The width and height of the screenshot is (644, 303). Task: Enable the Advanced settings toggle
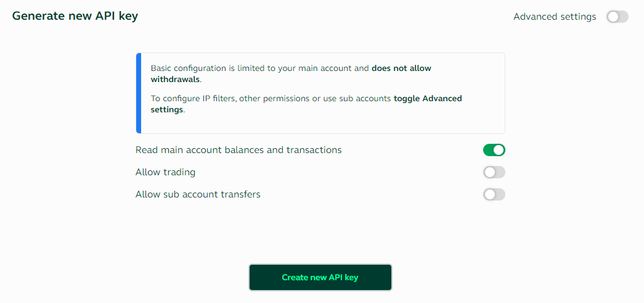pos(617,17)
